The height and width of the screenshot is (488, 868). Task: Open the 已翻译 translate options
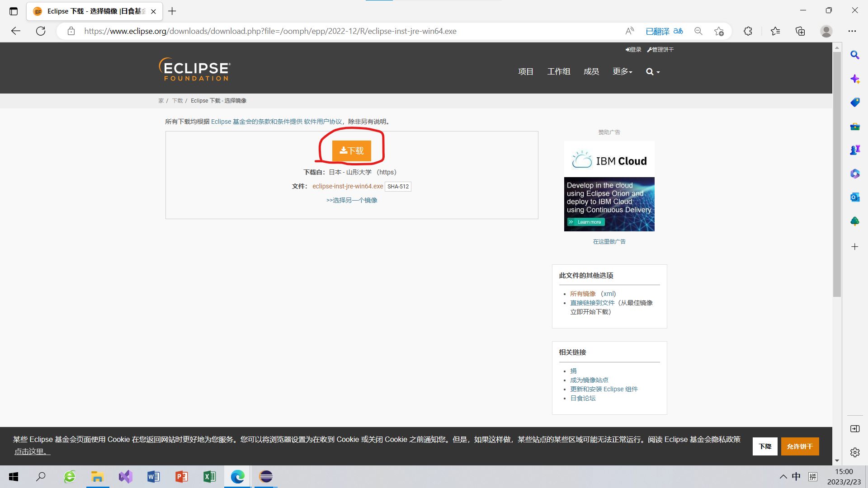[664, 31]
